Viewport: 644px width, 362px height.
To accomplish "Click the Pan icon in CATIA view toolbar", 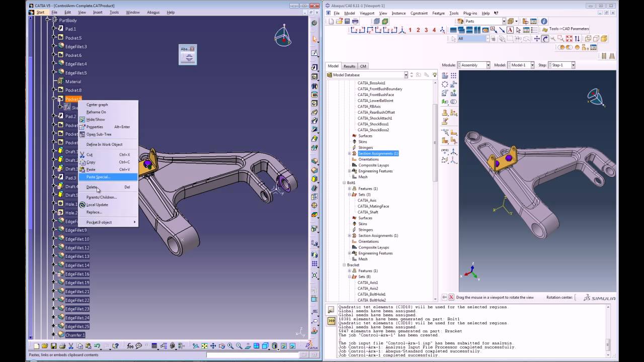I will (213, 346).
